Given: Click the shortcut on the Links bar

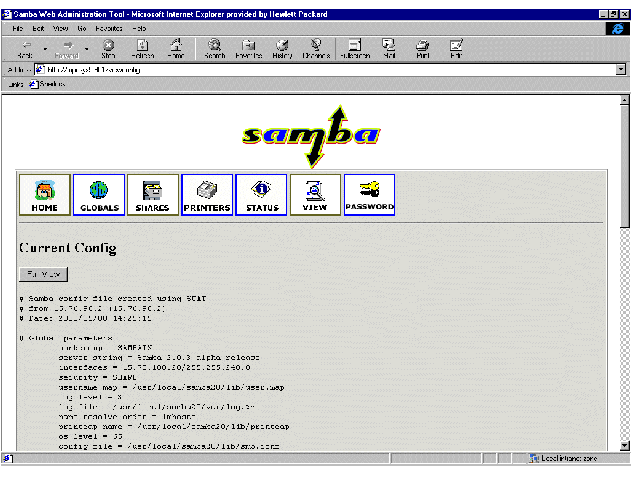Looking at the screenshot, I should 48,84.
